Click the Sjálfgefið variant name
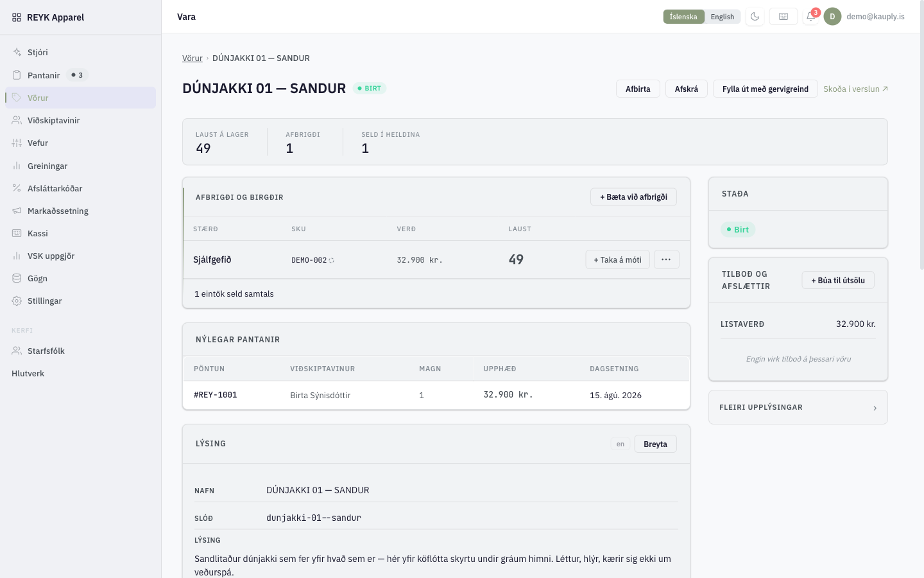Image resolution: width=924 pixels, height=578 pixels. (x=212, y=259)
